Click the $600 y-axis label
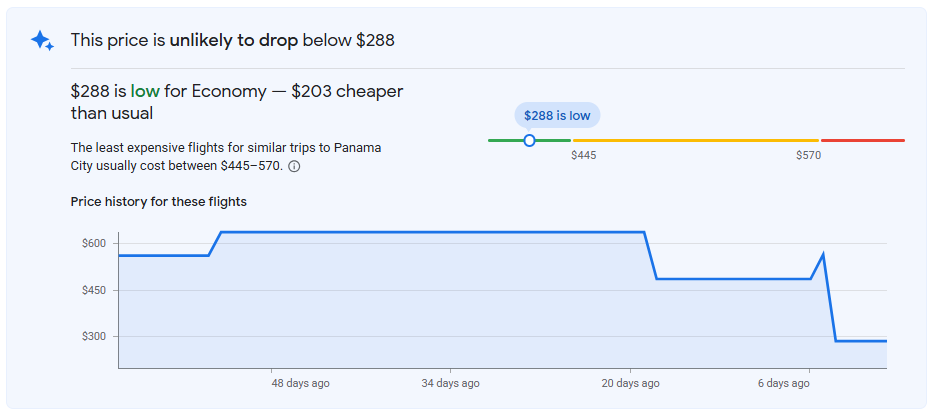 pyautogui.click(x=95, y=244)
